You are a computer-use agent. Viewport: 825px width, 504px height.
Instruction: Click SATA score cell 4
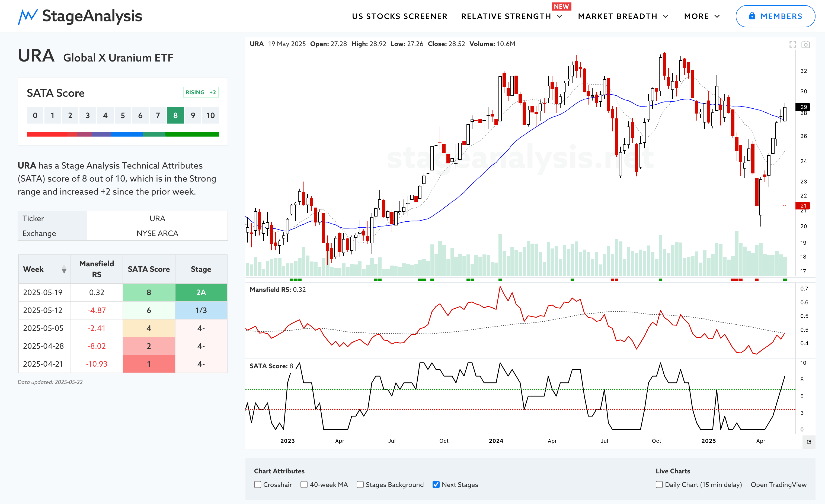click(x=149, y=328)
